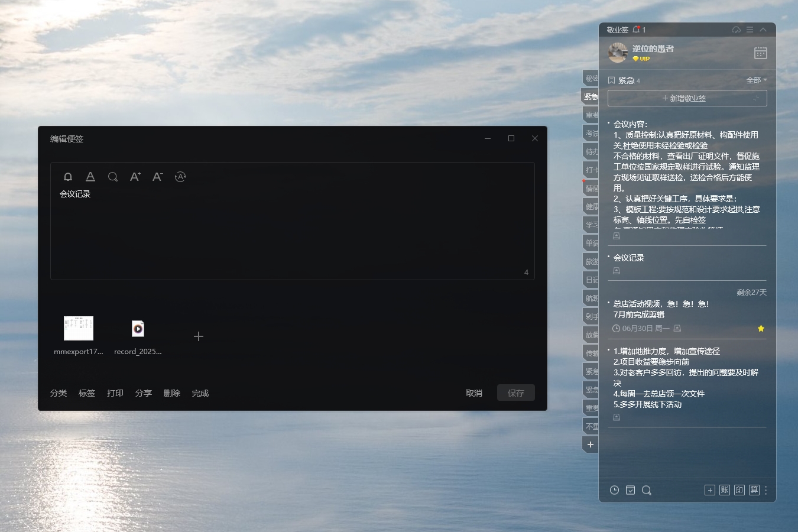Switch to the 航班 category tab

click(x=591, y=298)
